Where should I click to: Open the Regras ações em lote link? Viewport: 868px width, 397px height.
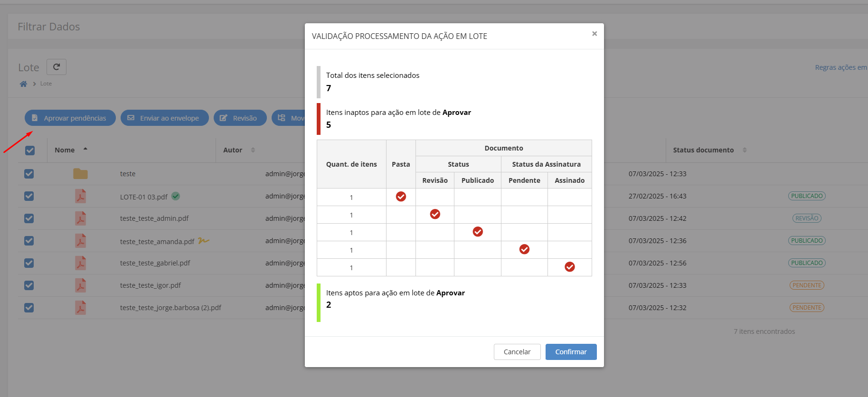(x=841, y=67)
